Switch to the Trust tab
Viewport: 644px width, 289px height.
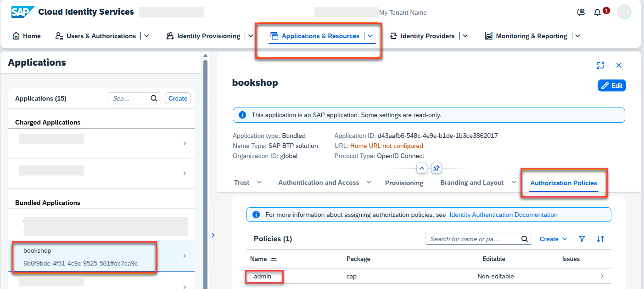(x=242, y=182)
